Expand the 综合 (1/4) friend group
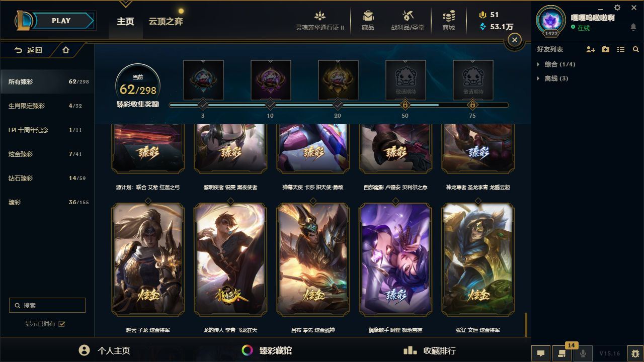The image size is (644, 362). click(556, 64)
